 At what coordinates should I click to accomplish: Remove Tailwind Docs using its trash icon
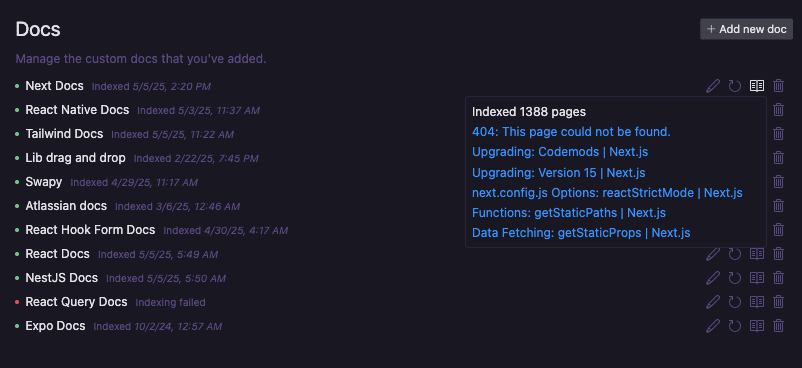[x=778, y=134]
